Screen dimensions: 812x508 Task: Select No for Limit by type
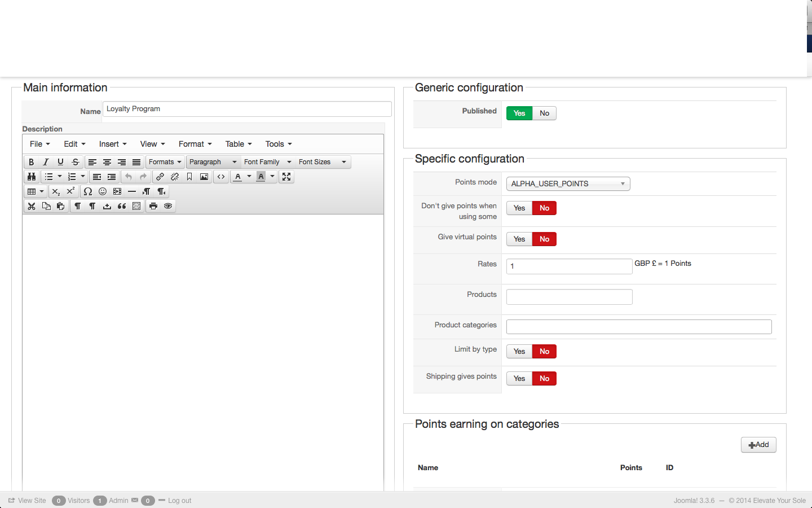point(544,352)
